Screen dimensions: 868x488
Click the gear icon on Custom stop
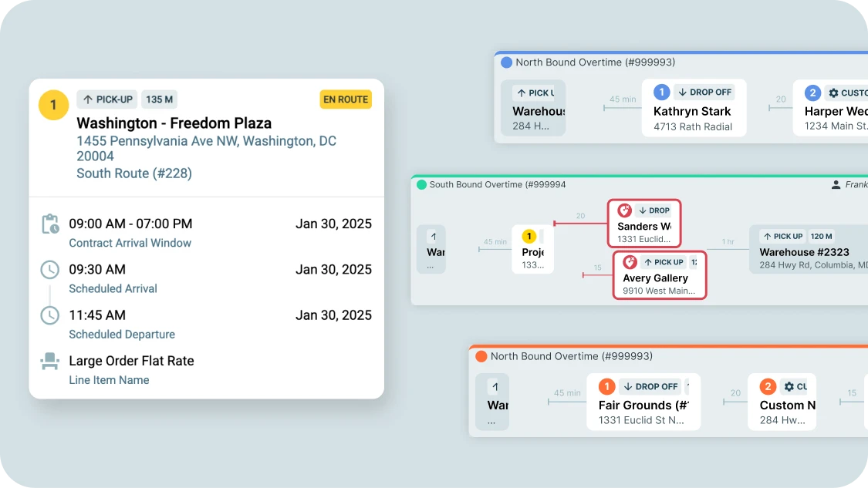(x=789, y=387)
